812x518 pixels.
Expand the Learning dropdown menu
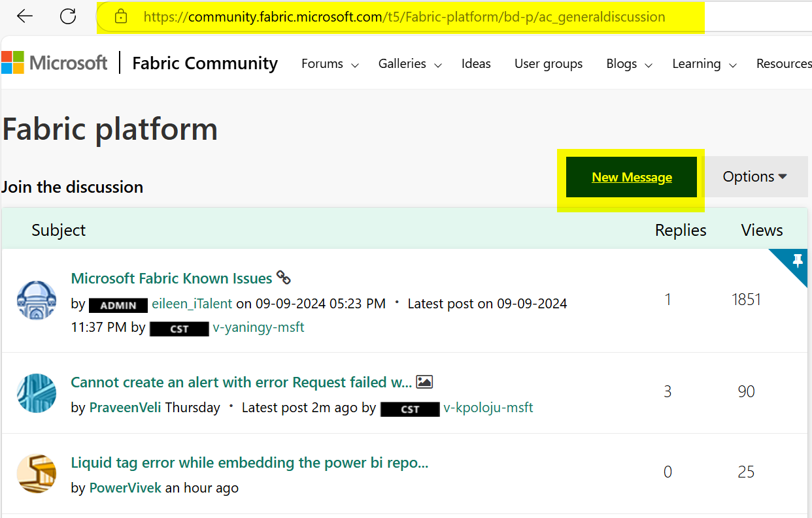click(704, 64)
